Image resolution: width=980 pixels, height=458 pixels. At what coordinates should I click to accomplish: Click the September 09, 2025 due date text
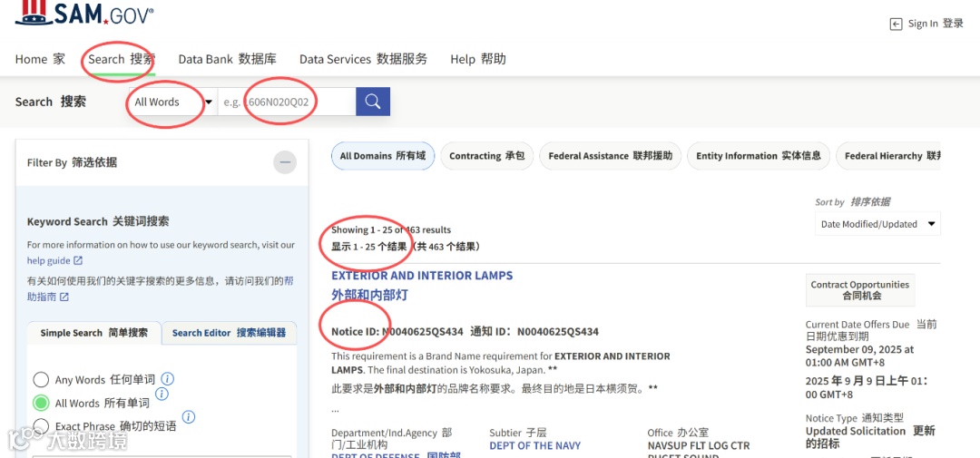click(x=859, y=356)
